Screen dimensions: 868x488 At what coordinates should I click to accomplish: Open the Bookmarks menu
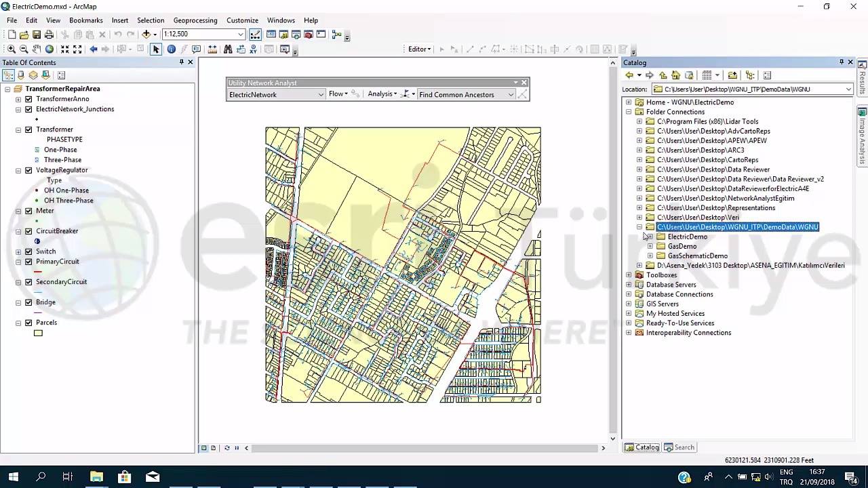[x=86, y=20]
